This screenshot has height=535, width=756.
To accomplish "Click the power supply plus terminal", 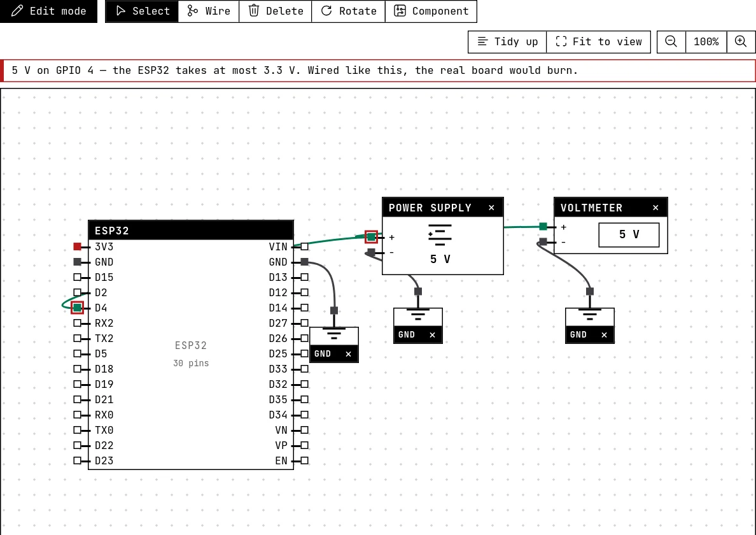I will tap(371, 237).
